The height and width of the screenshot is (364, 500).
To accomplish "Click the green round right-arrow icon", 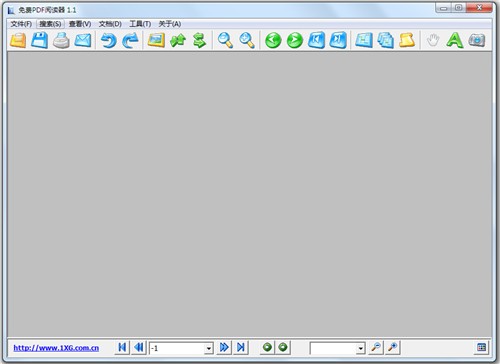I will 295,40.
